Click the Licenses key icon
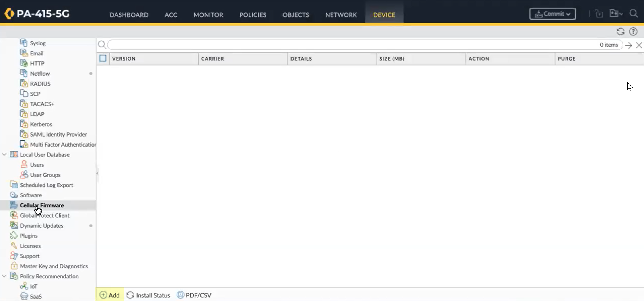The width and height of the screenshot is (644, 301). (14, 246)
